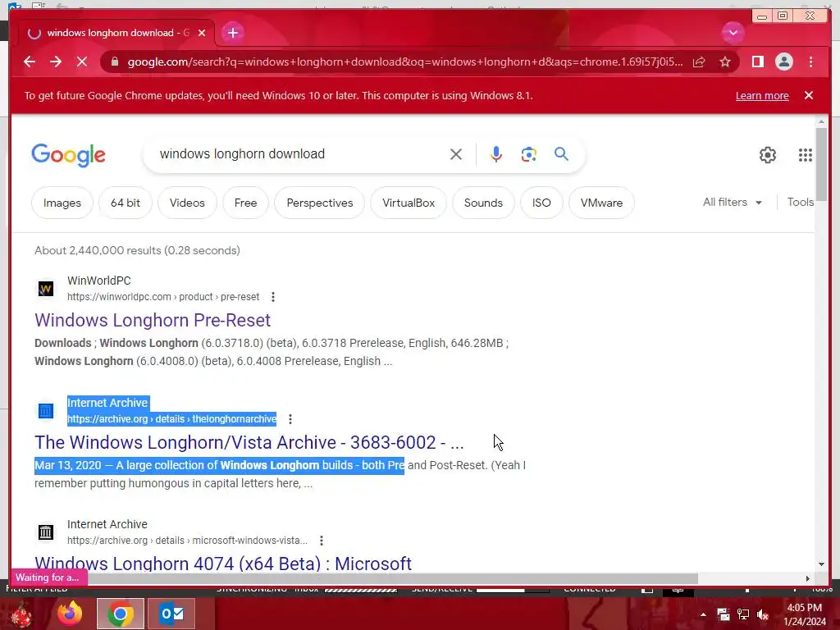Click the highlighted Internet Archive favicon
This screenshot has width=840, height=630.
[46, 411]
